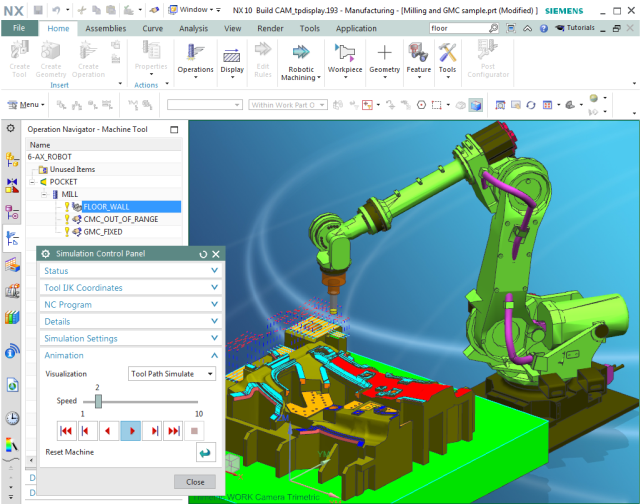
Task: Skip to end of simulation
Action: click(x=173, y=431)
